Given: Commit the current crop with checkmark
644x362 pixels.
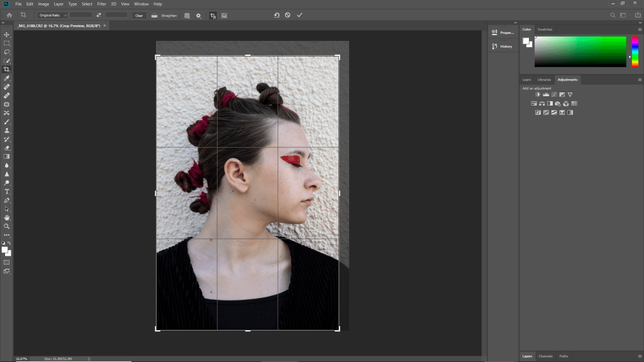Looking at the screenshot, I should coord(299,14).
